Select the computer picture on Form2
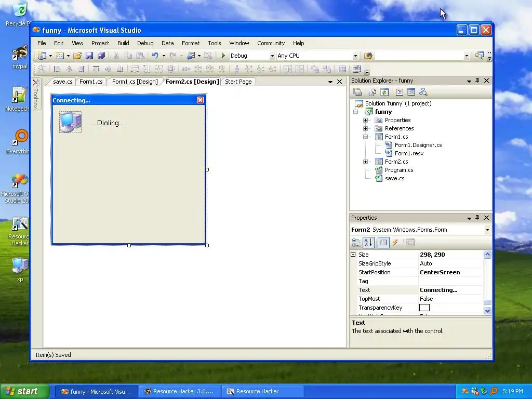This screenshot has width=532, height=399. pos(70,122)
